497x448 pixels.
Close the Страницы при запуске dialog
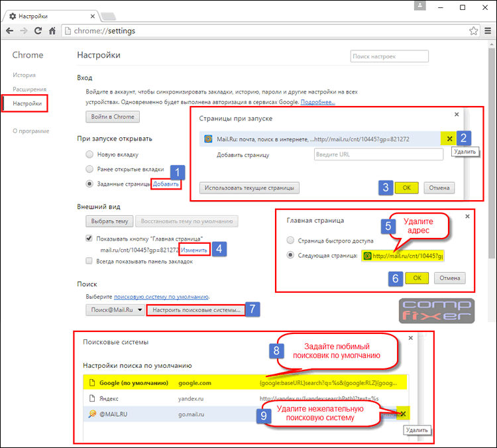pyautogui.click(x=457, y=115)
